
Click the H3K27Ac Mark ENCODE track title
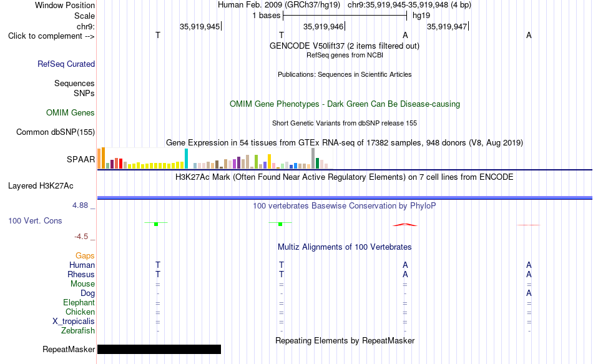click(345, 177)
